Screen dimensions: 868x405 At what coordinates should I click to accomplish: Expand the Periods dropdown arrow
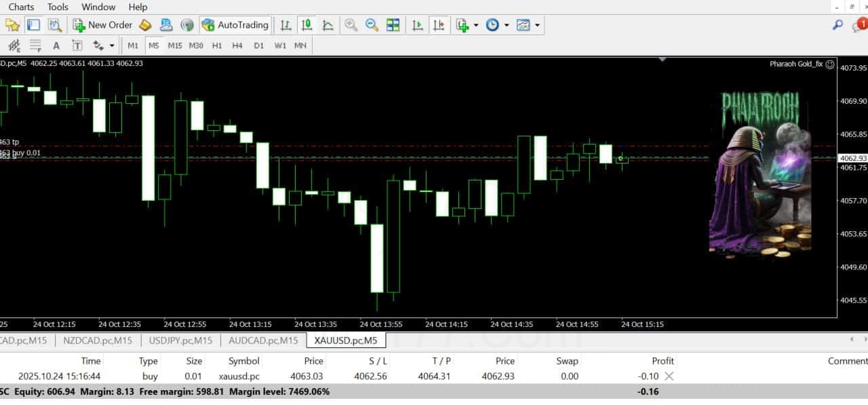(x=507, y=25)
